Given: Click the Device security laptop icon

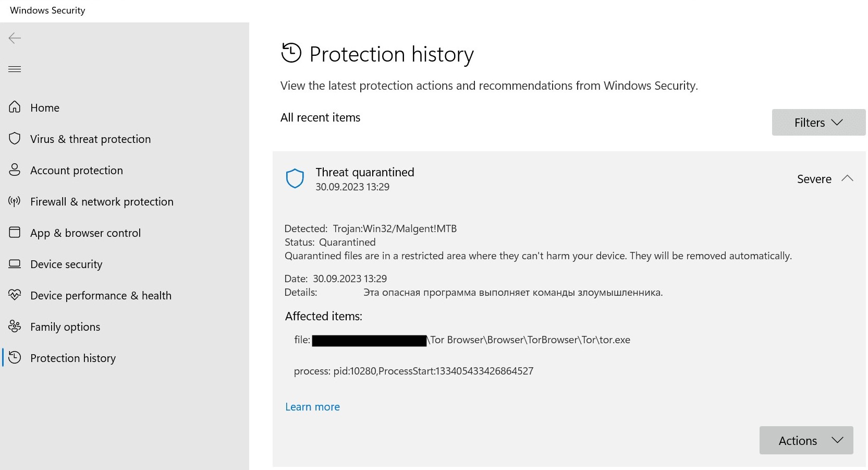Looking at the screenshot, I should [x=15, y=263].
